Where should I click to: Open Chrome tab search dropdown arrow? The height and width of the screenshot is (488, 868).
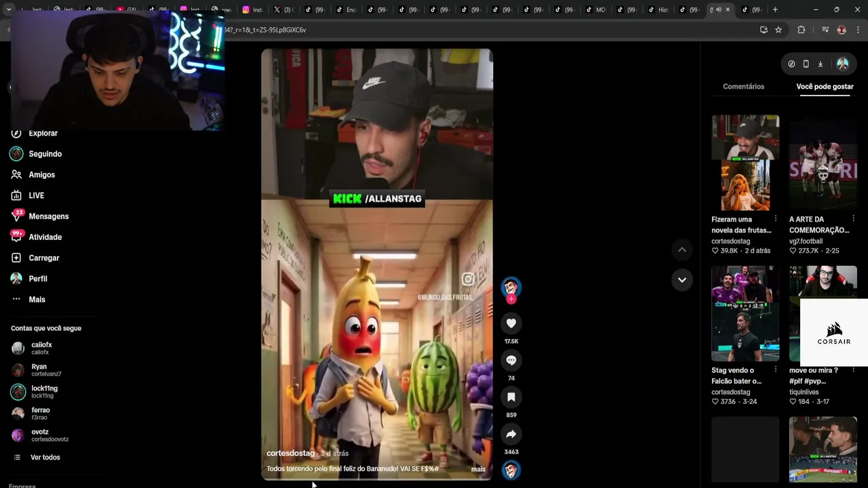(x=8, y=9)
